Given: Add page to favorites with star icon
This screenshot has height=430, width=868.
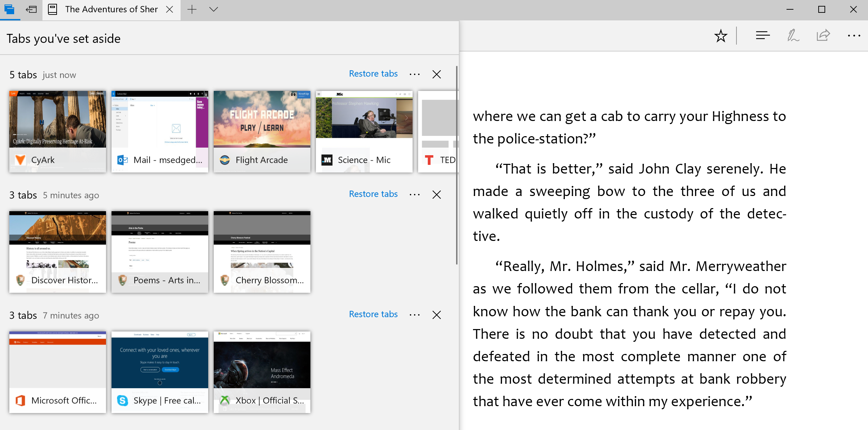Looking at the screenshot, I should click(x=721, y=36).
